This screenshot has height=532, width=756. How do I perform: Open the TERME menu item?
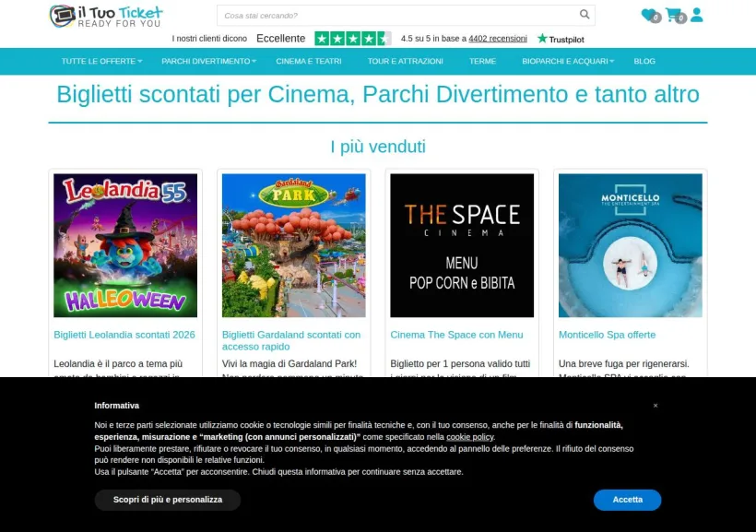point(482,61)
